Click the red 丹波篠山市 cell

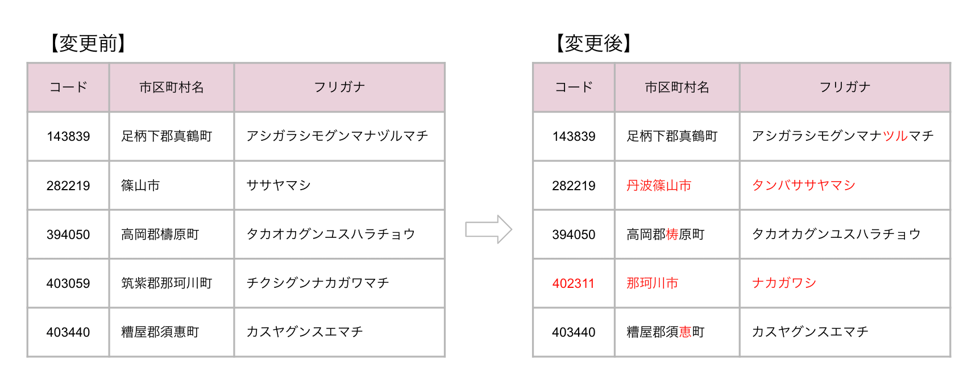(x=659, y=186)
